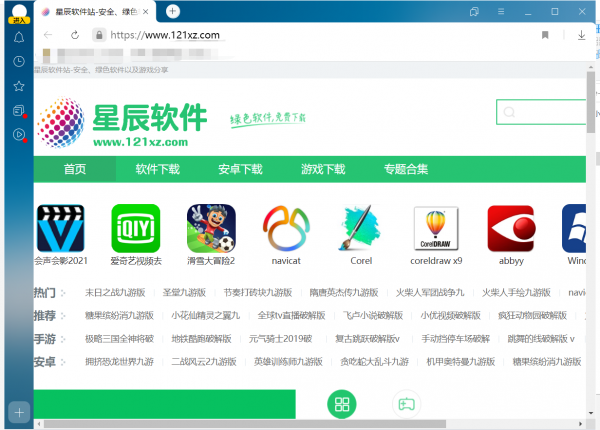Go back to the previous page
This screenshot has height=430, width=600.
click(48, 35)
